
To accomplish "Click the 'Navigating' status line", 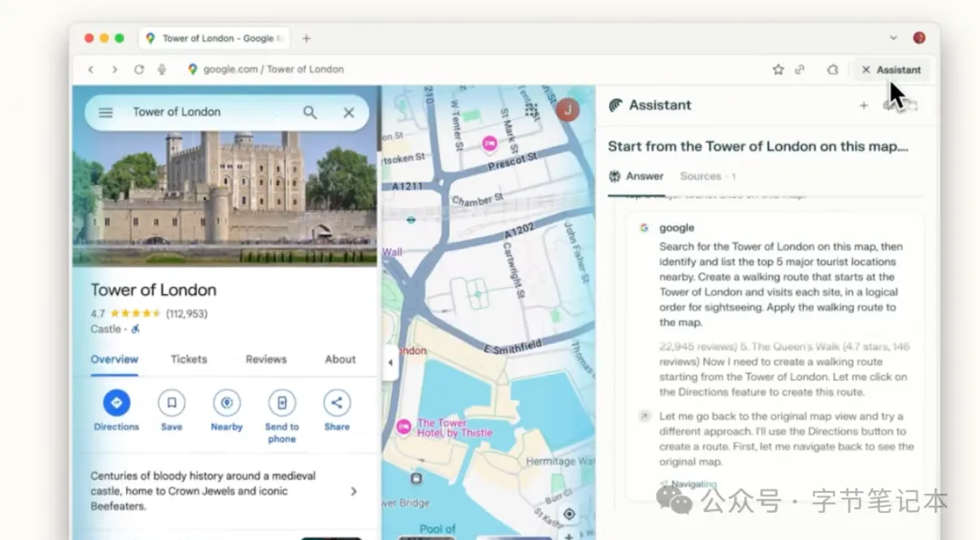I will 689,484.
